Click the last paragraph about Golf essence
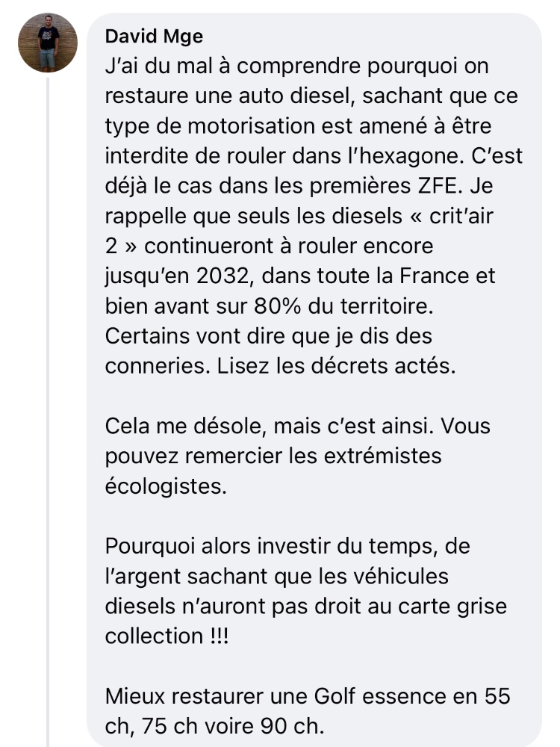The width and height of the screenshot is (560, 747). [307, 711]
